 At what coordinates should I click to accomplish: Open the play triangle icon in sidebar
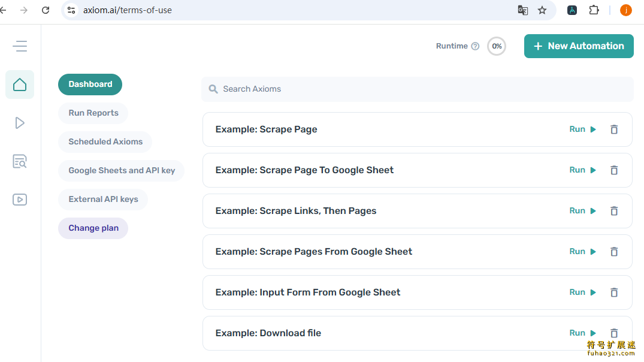click(20, 123)
